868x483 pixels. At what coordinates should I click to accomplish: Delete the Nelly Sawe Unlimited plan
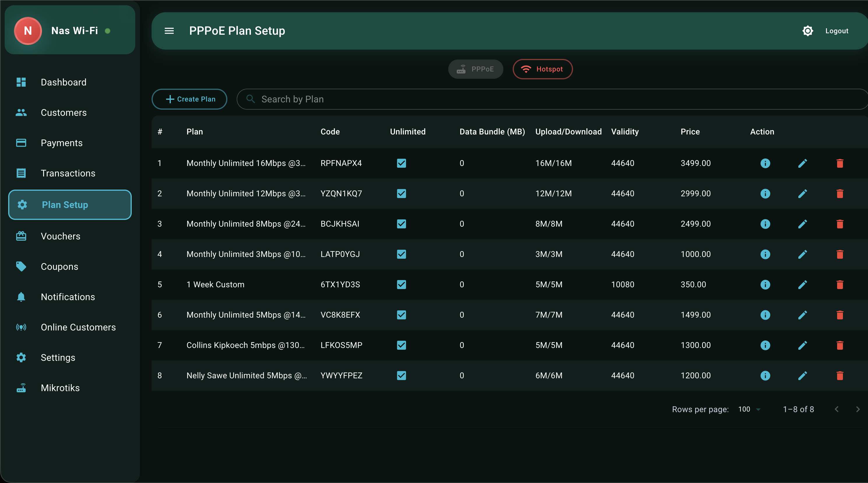(840, 376)
